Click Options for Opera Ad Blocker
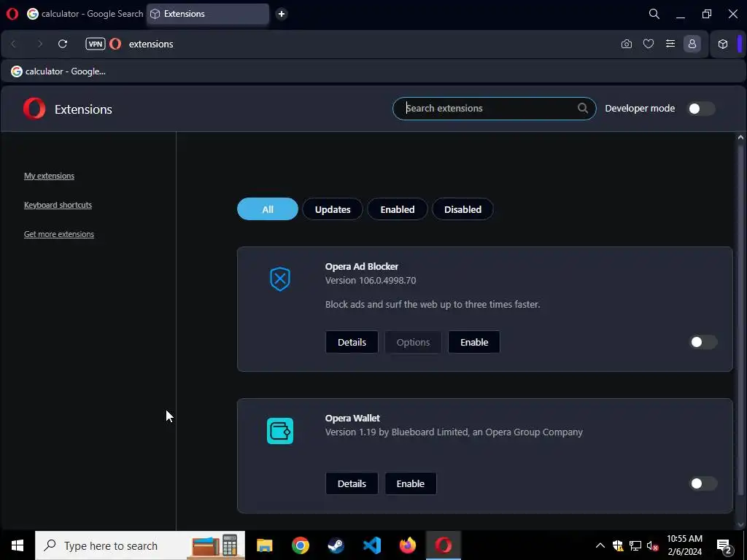747x560 pixels. pyautogui.click(x=413, y=342)
